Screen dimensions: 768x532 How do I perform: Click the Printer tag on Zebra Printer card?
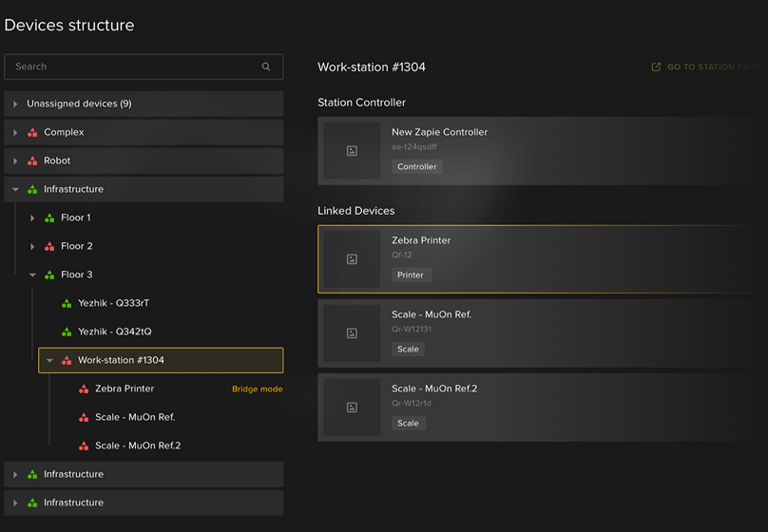click(411, 275)
